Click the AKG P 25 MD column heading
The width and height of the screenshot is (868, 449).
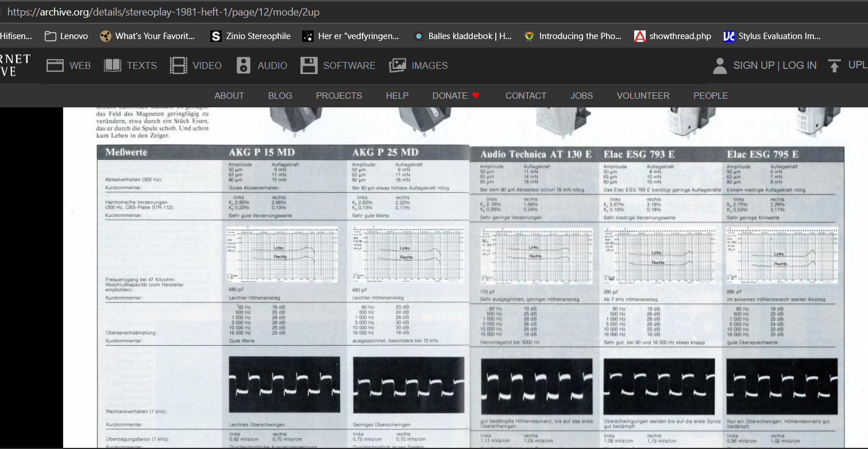[x=385, y=152]
